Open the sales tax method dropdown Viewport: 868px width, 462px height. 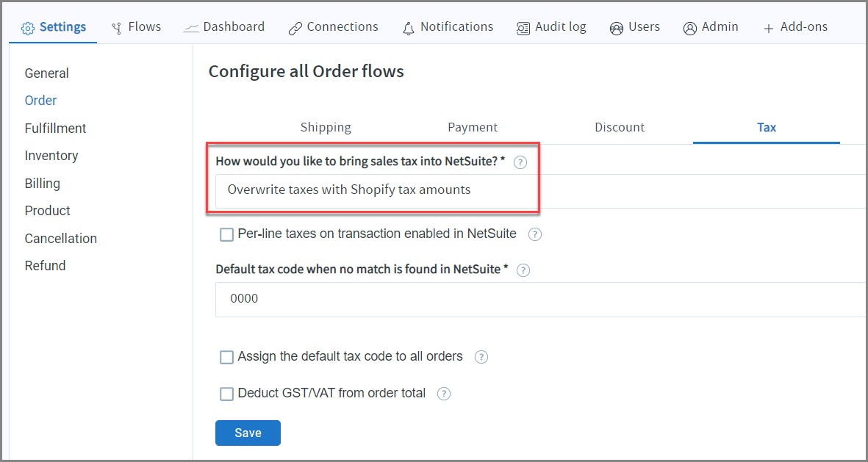(540, 190)
